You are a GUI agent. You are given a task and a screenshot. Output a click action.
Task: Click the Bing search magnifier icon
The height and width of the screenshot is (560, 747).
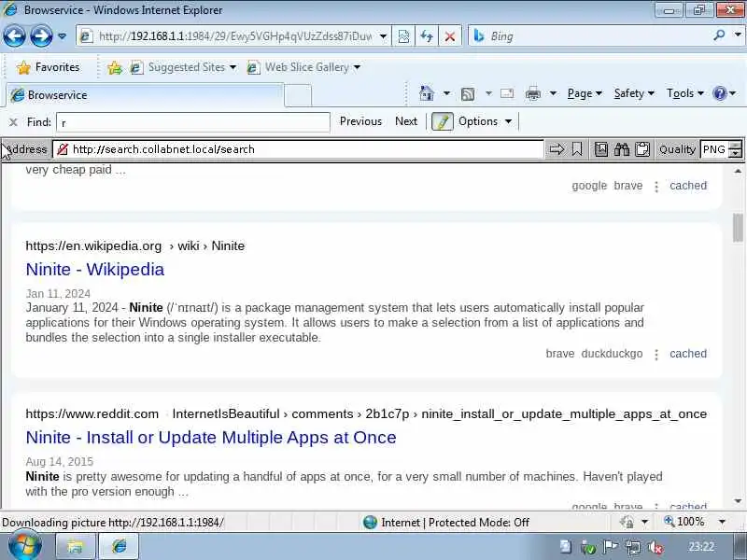(719, 35)
